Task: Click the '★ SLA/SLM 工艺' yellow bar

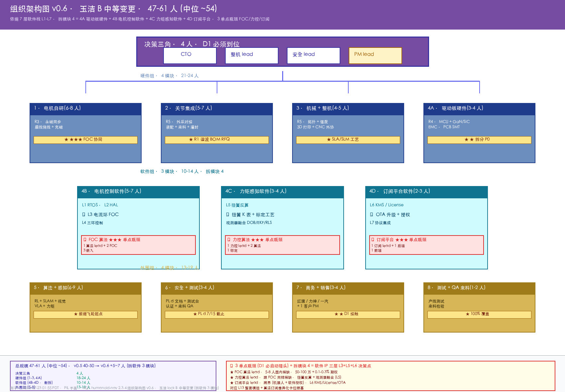Action: point(348,140)
